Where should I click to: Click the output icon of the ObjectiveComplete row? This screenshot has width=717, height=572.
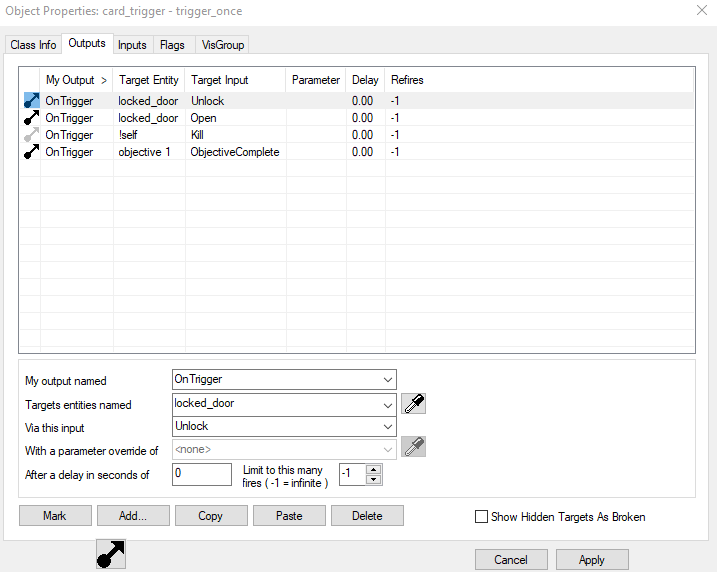32,152
